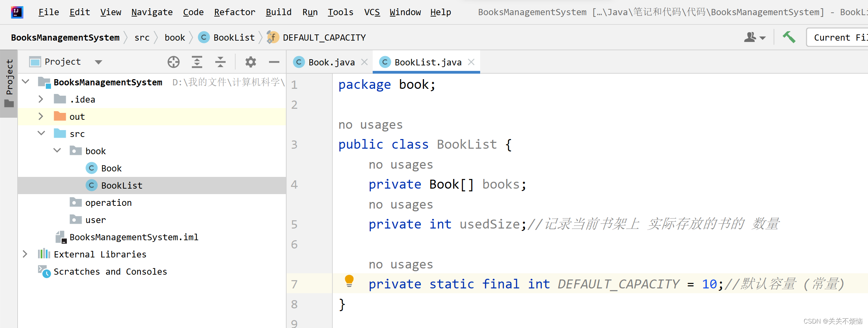Expand the .idea folder
The image size is (868, 328).
[x=41, y=99]
